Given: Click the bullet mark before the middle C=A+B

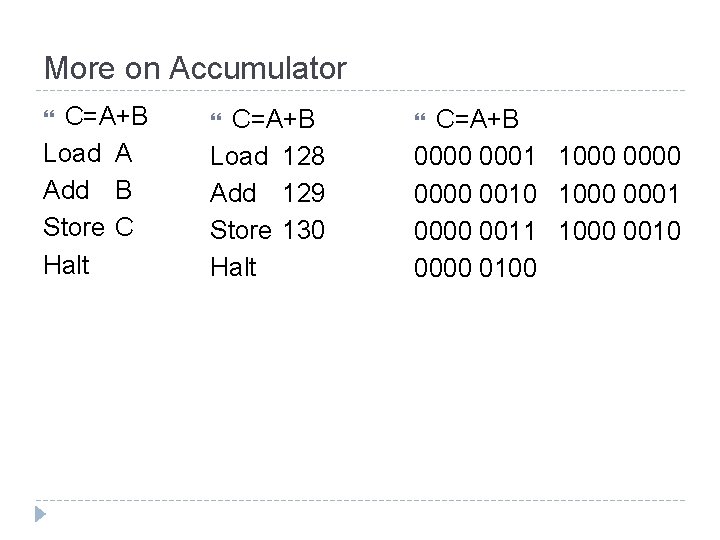Looking at the screenshot, I should 216,118.
